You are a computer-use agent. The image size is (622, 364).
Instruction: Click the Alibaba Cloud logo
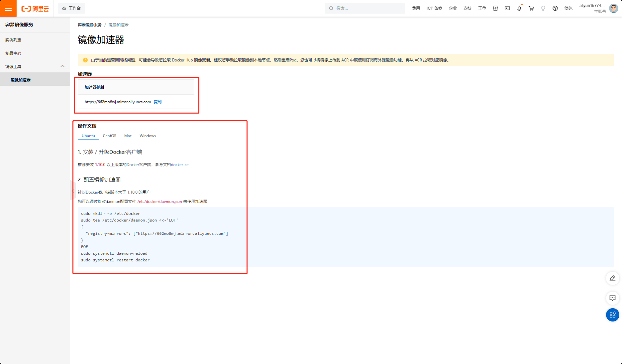pos(35,9)
